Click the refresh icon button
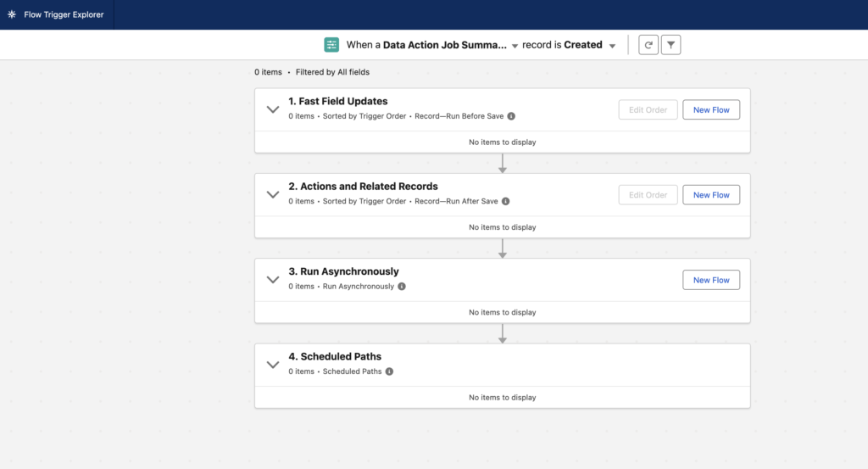This screenshot has height=469, width=868. point(648,45)
